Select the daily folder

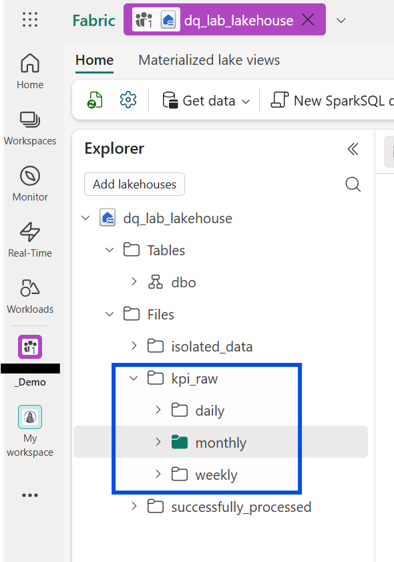pos(210,411)
